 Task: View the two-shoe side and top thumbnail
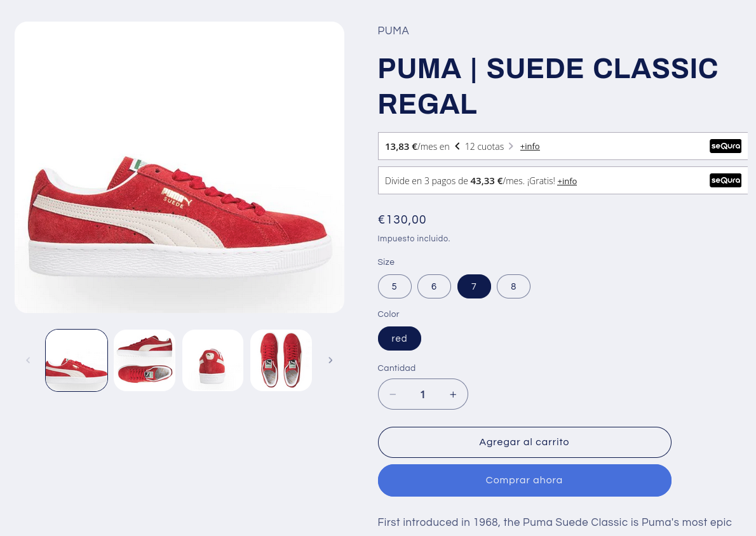pyautogui.click(x=145, y=360)
